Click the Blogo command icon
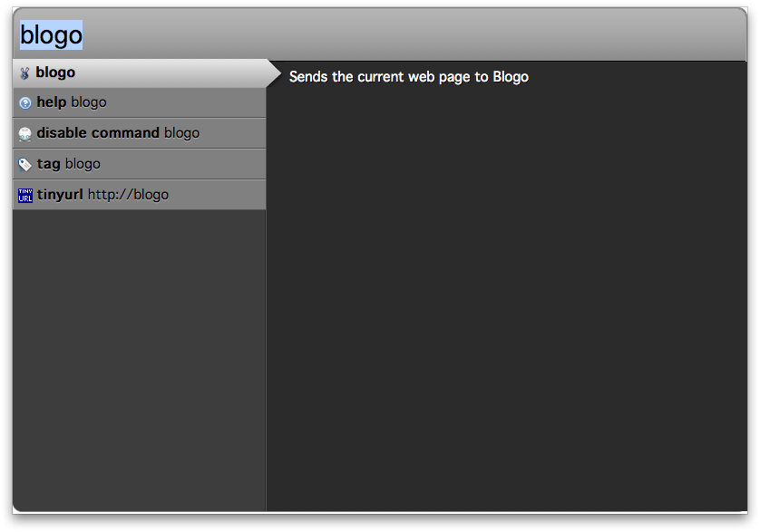 [24, 73]
